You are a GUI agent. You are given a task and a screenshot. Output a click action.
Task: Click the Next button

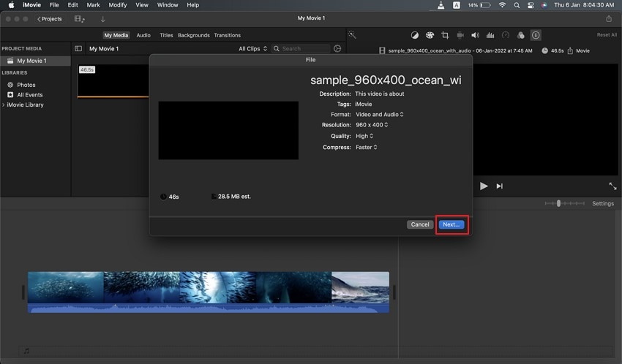(451, 224)
